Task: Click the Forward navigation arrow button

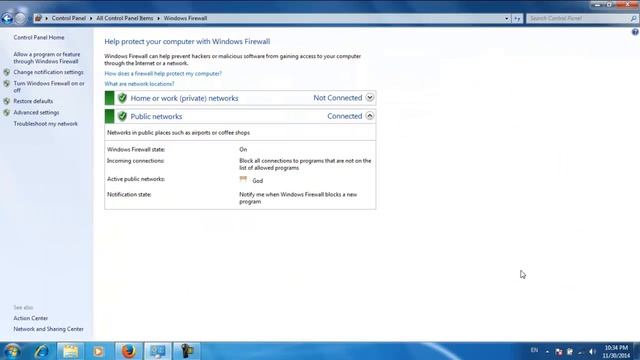Action: tap(20, 18)
